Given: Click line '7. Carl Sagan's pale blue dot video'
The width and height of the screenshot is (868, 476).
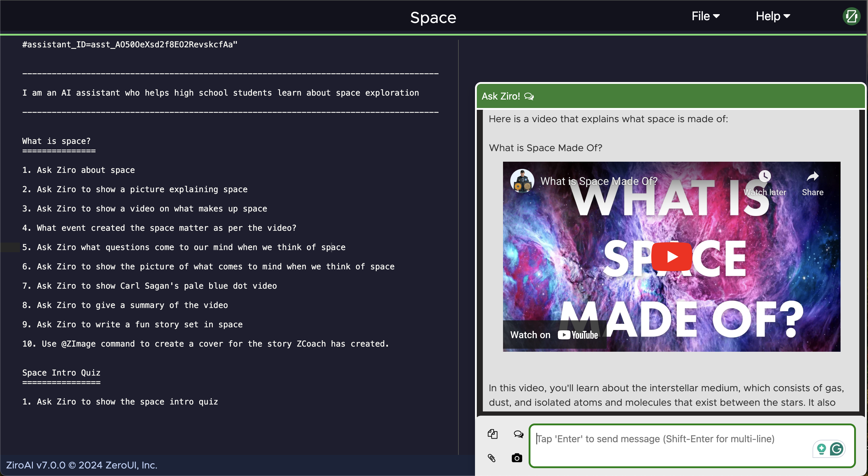Looking at the screenshot, I should (149, 286).
